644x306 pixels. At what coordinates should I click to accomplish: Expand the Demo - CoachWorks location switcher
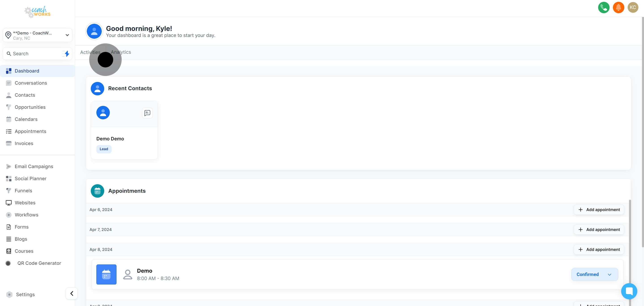[37, 35]
